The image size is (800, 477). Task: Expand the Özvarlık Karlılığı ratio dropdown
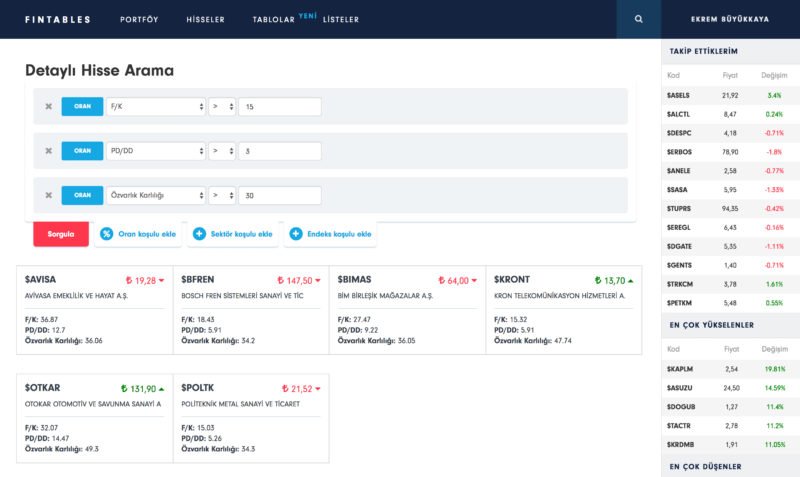pos(155,195)
